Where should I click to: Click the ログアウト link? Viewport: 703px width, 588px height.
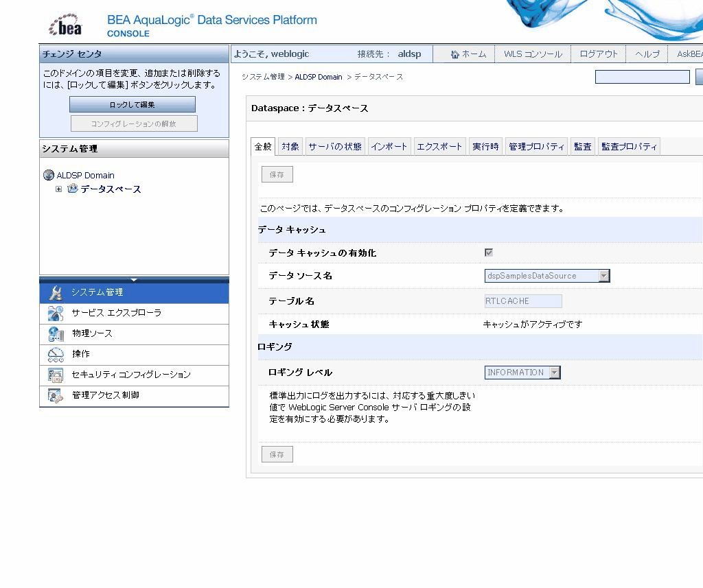pyautogui.click(x=598, y=54)
